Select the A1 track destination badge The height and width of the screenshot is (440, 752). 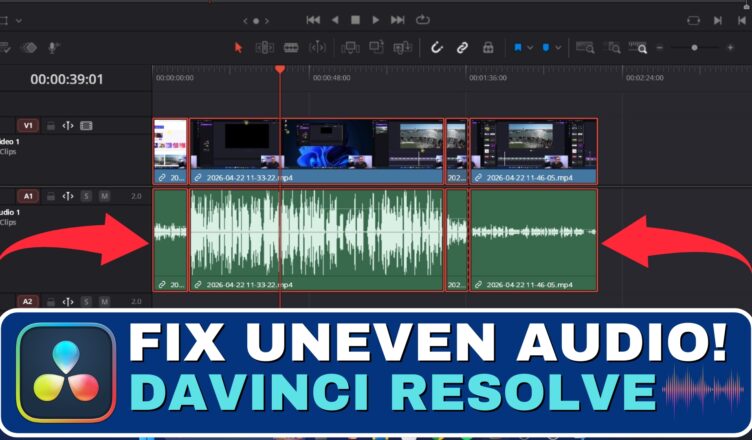28,196
